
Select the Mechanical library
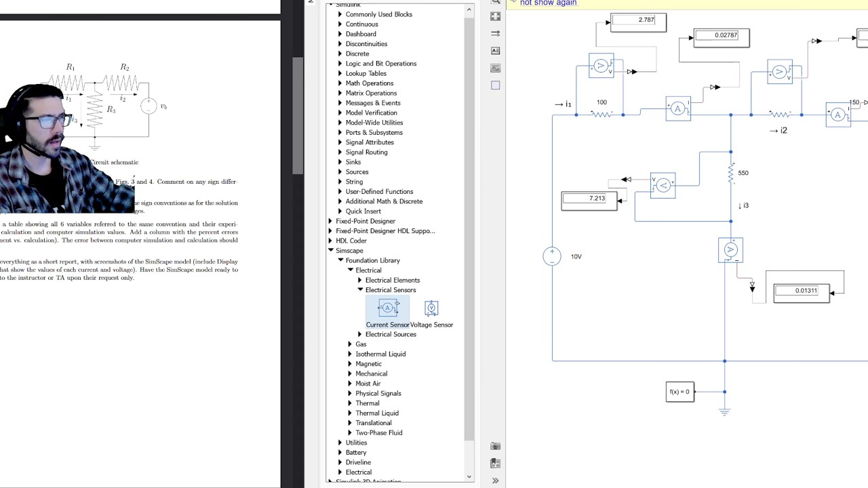(372, 373)
